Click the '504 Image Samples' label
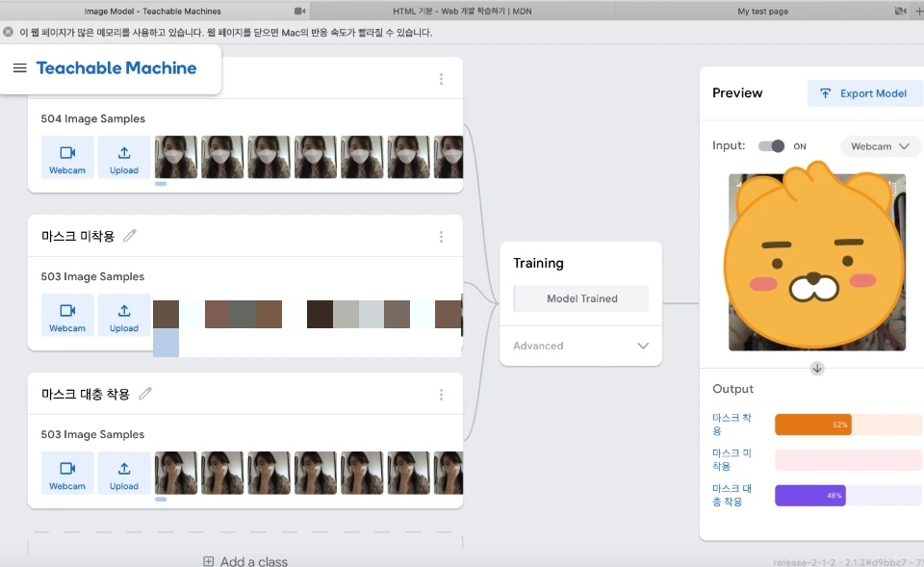Screen dimensions: 924x567 [92, 119]
